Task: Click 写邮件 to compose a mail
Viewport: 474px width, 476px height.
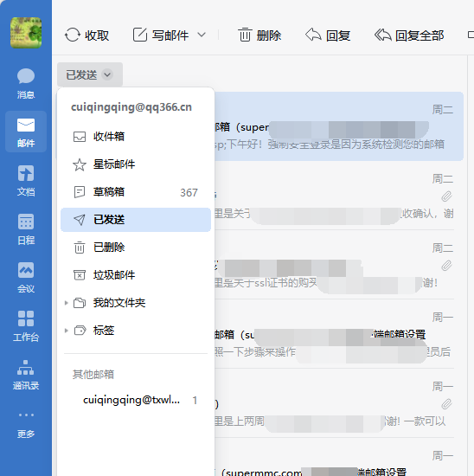Action: [161, 35]
